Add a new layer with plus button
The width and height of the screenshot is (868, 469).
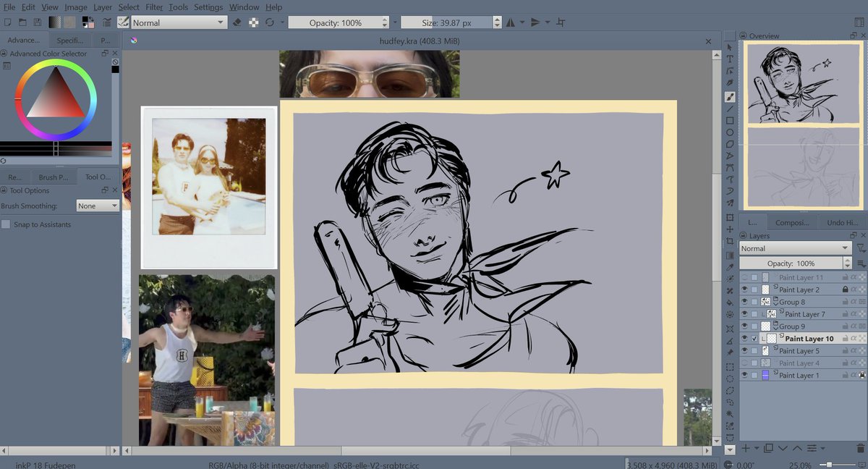pos(746,449)
